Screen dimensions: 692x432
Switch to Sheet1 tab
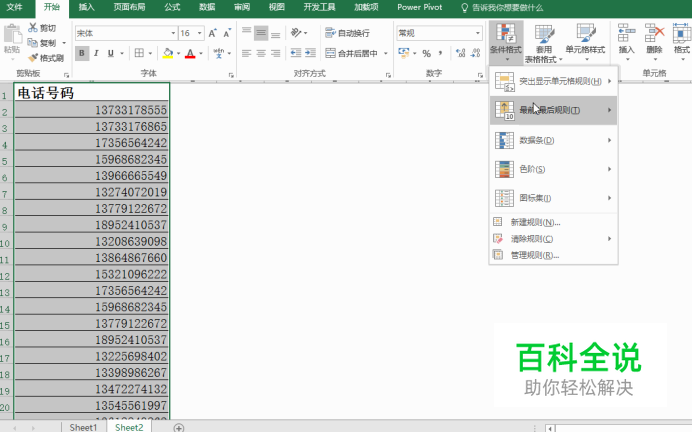pyautogui.click(x=83, y=427)
